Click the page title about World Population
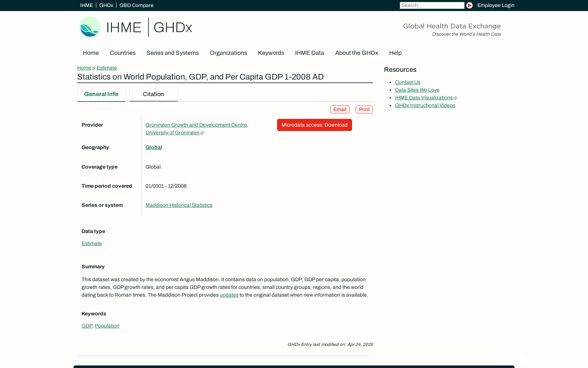The width and height of the screenshot is (588, 368). pos(200,77)
